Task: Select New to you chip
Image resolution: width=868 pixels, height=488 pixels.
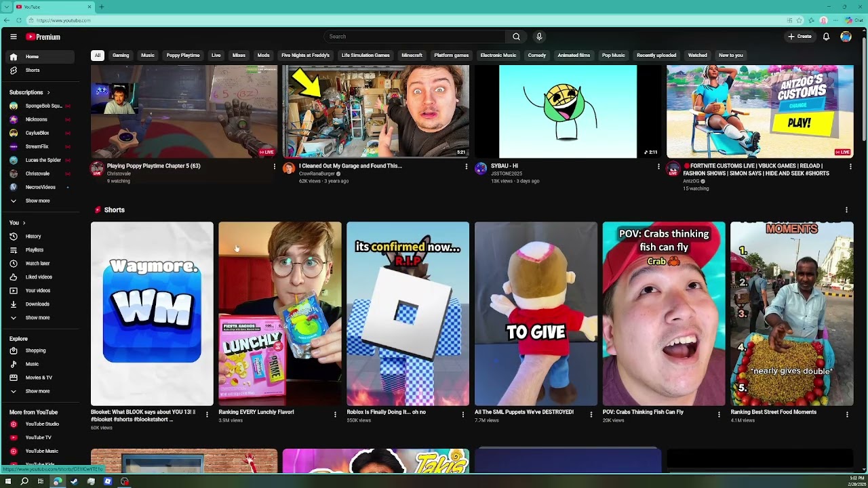Action: click(x=730, y=56)
